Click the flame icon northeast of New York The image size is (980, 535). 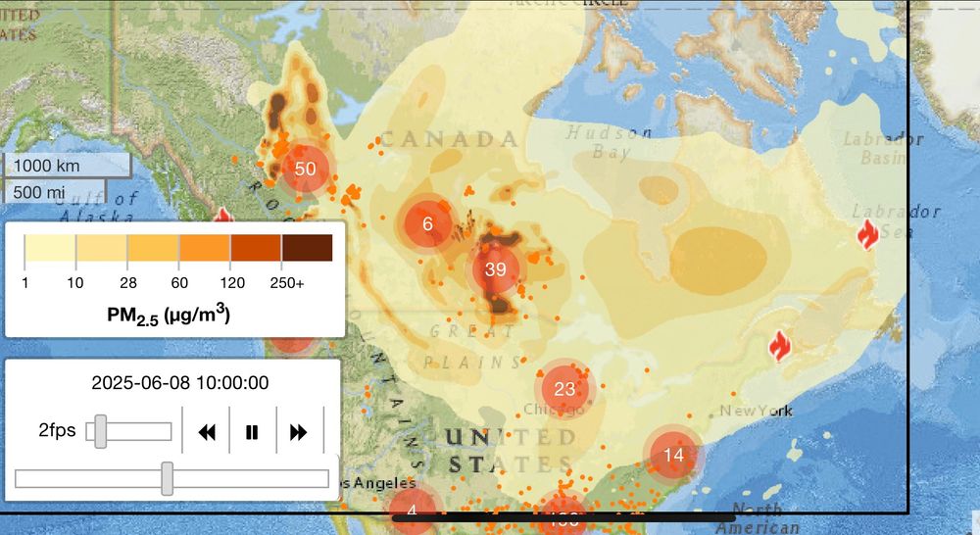click(x=779, y=346)
